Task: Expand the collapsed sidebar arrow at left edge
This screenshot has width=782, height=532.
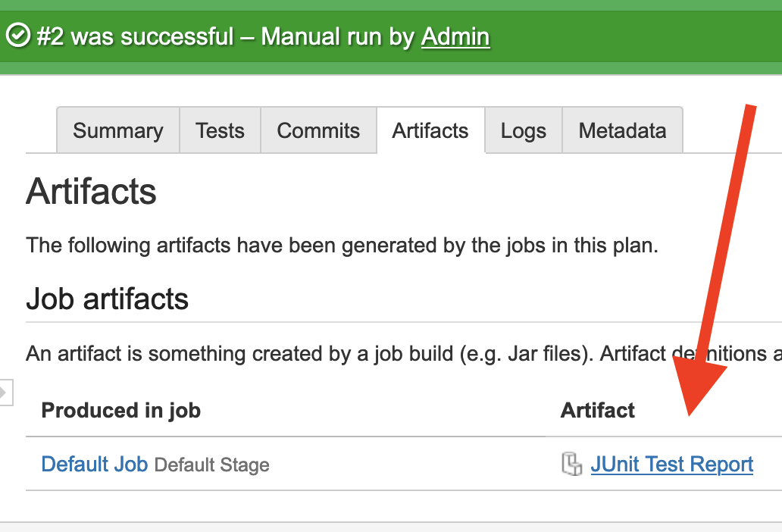Action: (5, 392)
